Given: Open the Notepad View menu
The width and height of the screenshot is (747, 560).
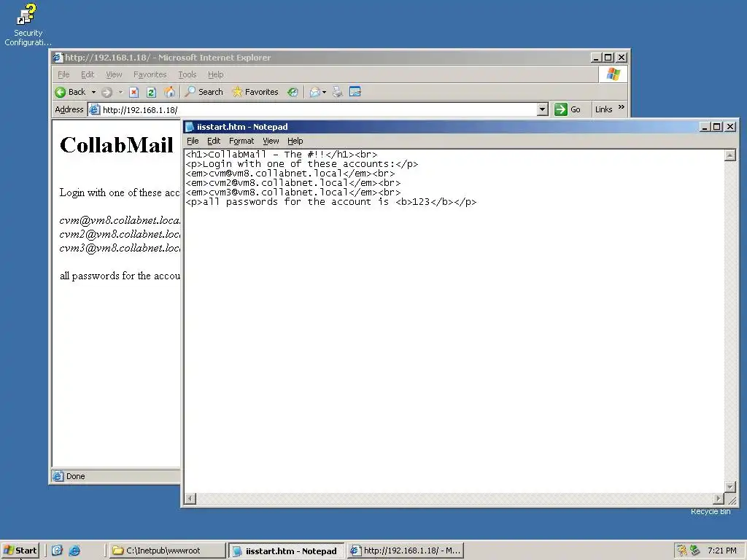Looking at the screenshot, I should point(271,141).
